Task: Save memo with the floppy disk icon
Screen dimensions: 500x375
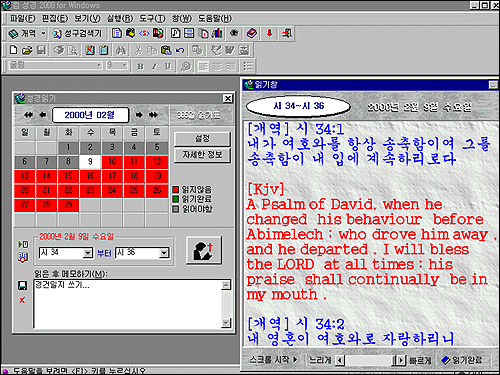Action: pos(22,286)
